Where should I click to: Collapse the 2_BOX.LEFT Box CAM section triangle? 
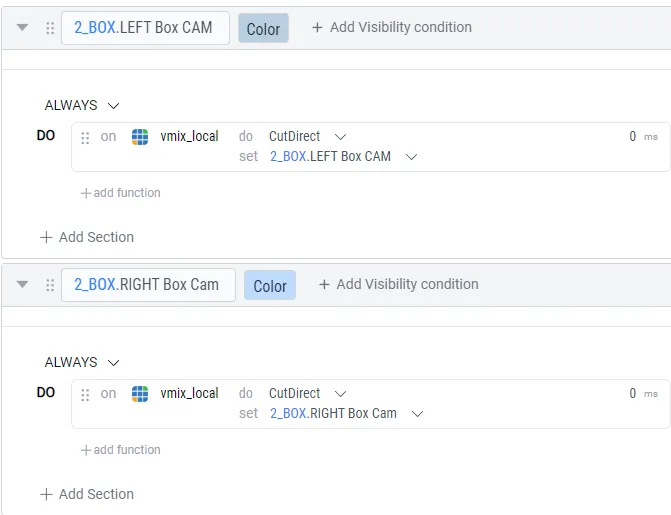22,28
